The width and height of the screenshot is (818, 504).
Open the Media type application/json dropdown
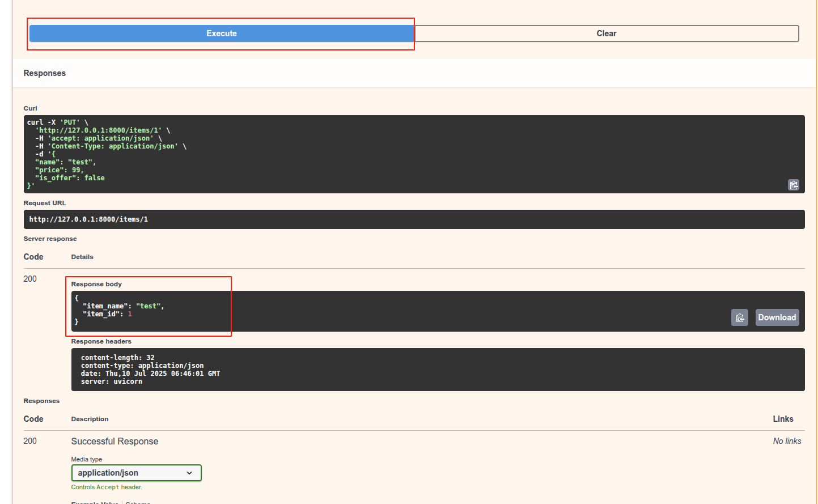136,473
